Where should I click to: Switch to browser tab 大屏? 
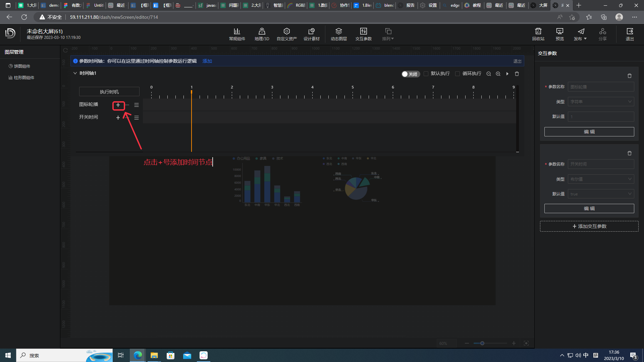click(539, 5)
